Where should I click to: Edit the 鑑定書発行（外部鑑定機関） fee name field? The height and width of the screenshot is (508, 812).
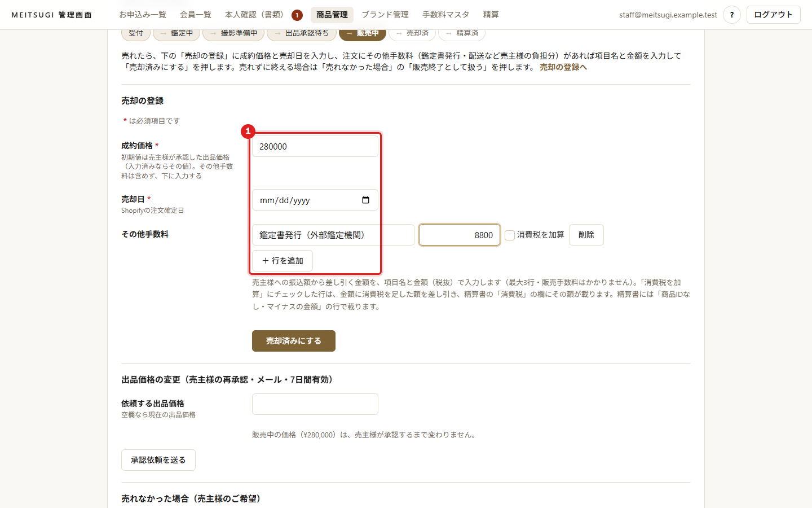click(x=333, y=235)
